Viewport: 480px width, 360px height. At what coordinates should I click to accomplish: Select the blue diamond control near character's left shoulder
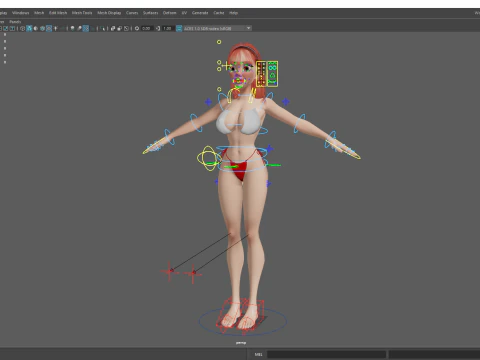click(286, 101)
